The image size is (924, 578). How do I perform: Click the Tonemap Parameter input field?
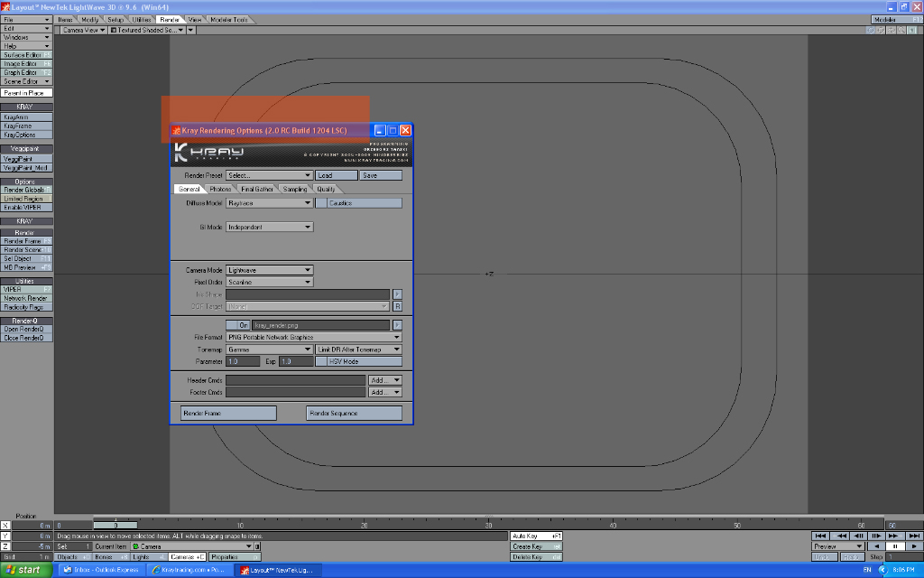(x=243, y=361)
